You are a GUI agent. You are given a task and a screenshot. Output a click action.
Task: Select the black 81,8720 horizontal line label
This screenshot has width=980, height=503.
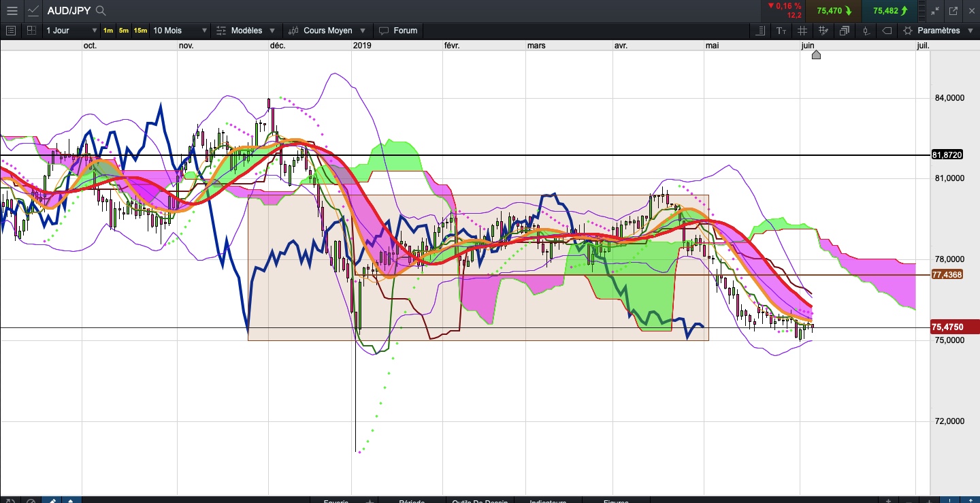coord(947,155)
